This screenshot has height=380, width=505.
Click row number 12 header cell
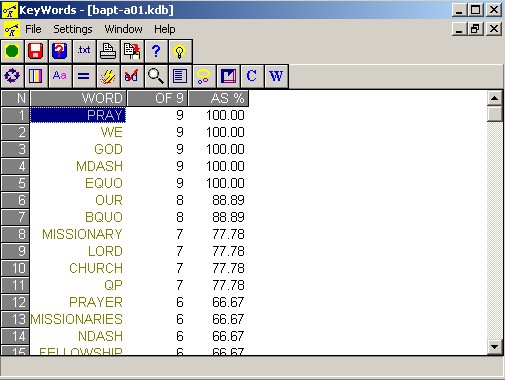point(15,302)
